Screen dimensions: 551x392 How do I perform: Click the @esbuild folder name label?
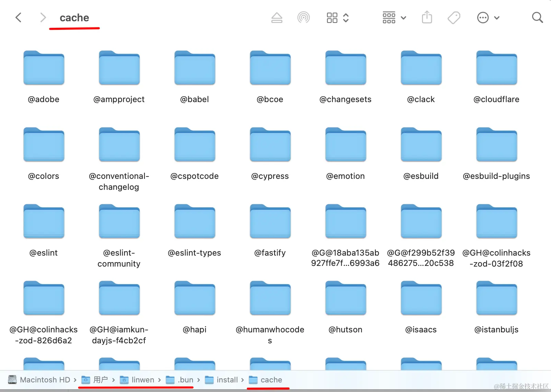(421, 176)
